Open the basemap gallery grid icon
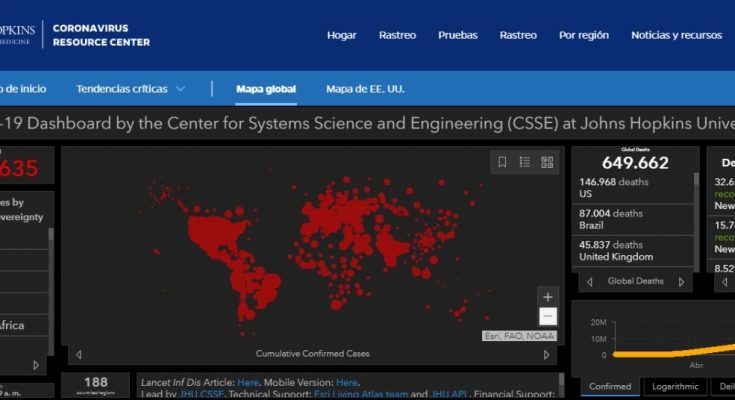 pos(547,162)
